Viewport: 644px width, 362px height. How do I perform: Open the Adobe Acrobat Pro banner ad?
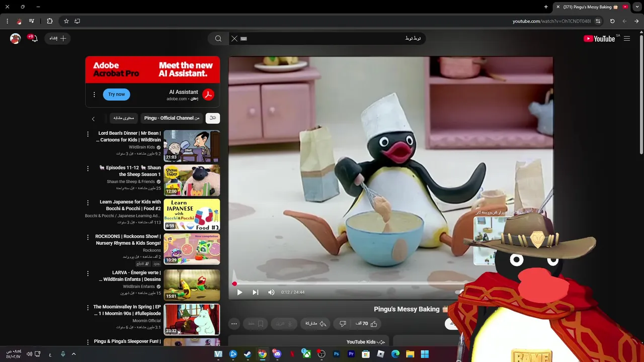[x=152, y=69]
